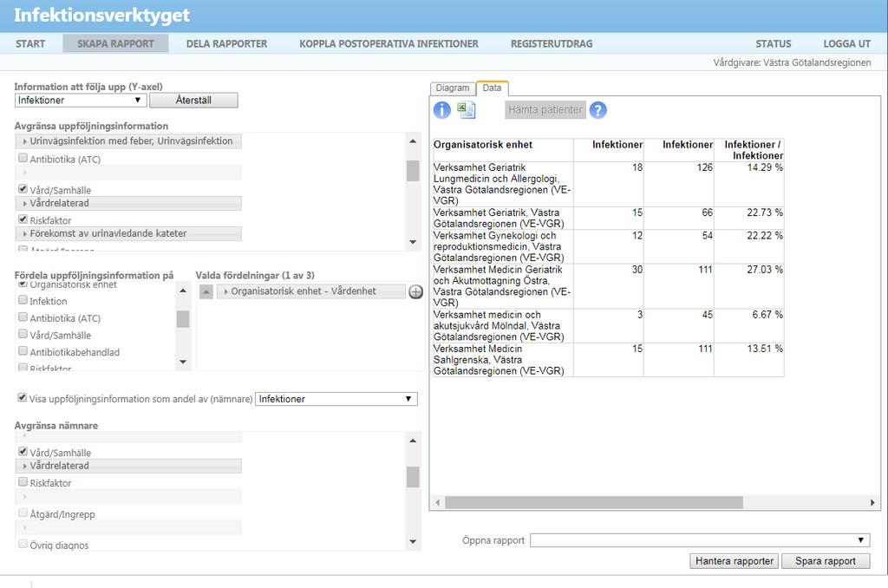888x588 pixels.
Task: Check Vård/Samhälle in the Fördela list
Action: click(23, 334)
